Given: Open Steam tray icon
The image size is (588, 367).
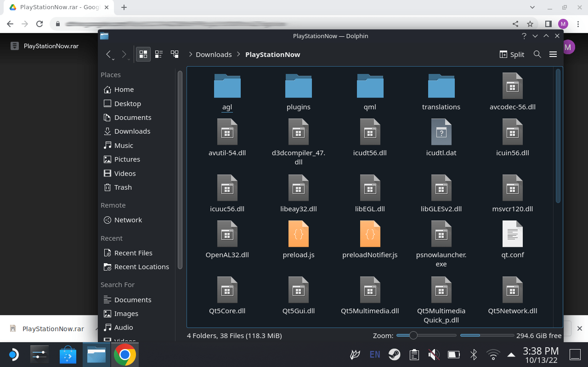Looking at the screenshot, I should tap(394, 355).
